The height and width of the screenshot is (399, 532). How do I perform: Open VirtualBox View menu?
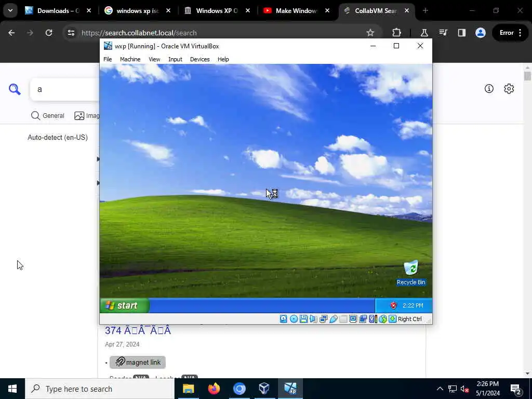[x=154, y=59]
